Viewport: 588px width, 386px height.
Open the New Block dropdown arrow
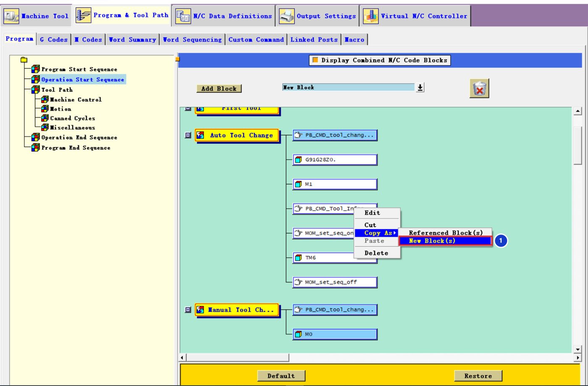420,87
